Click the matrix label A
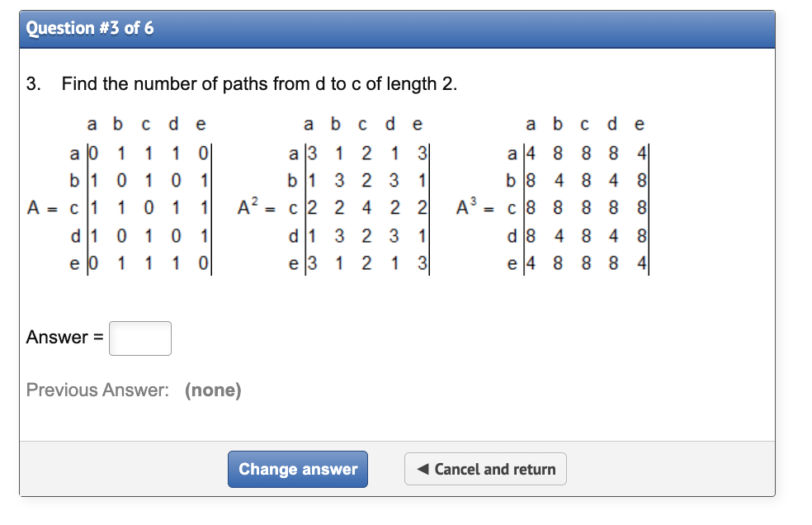Viewport: 812px width, 525px height. coord(32,207)
